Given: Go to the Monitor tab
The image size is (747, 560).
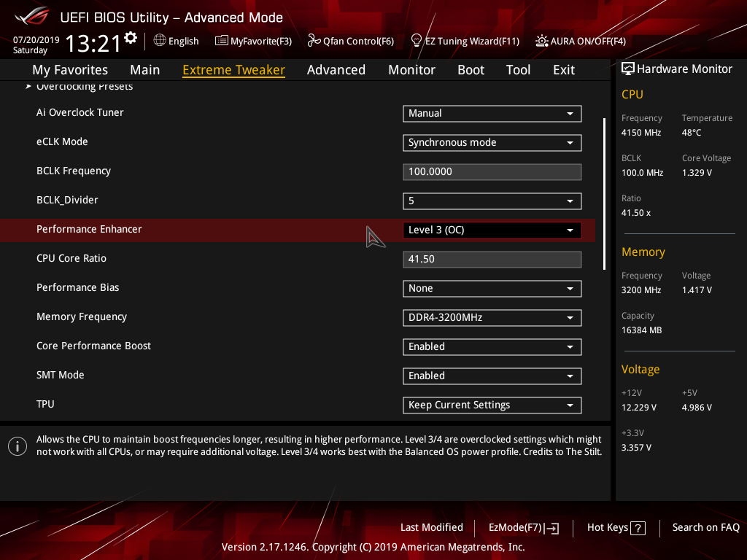Looking at the screenshot, I should 411,70.
